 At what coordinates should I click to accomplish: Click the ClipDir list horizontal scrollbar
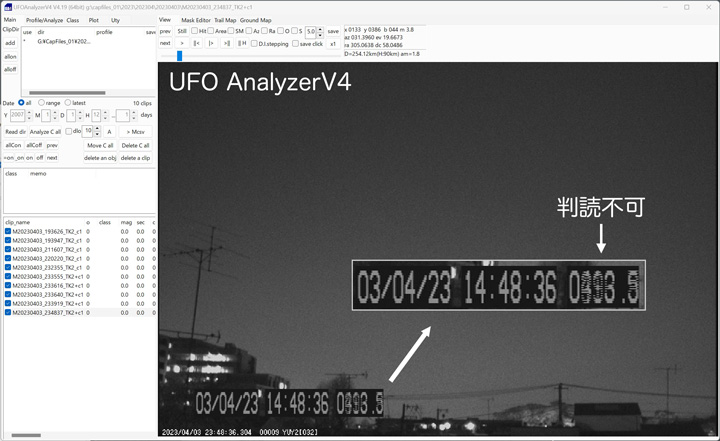[67, 93]
